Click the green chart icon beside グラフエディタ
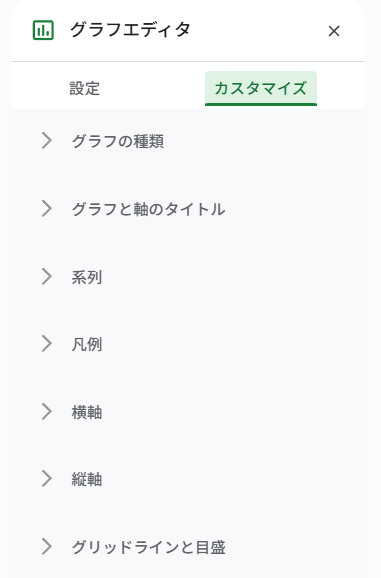This screenshot has width=381, height=578. pyautogui.click(x=43, y=30)
